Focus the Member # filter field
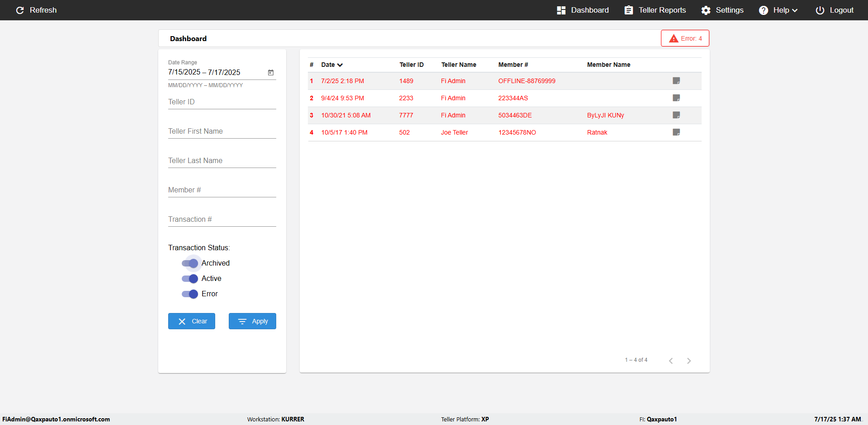The image size is (868, 425). (x=222, y=190)
